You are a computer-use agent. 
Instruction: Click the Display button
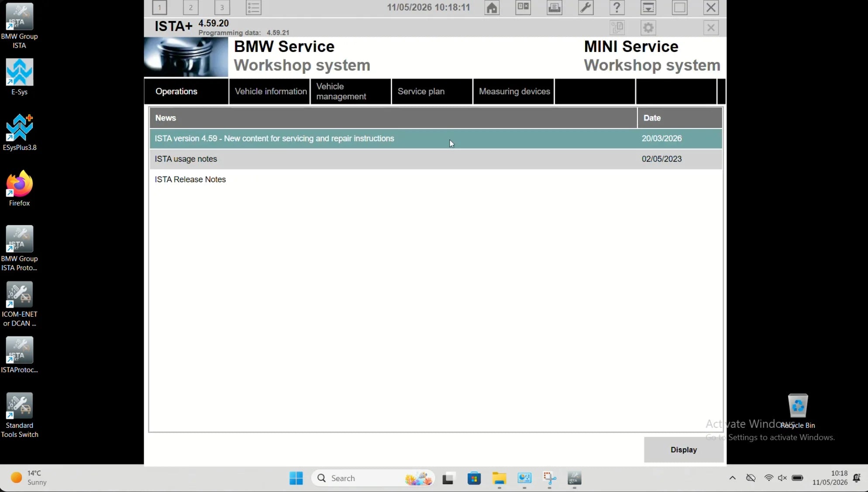point(684,450)
